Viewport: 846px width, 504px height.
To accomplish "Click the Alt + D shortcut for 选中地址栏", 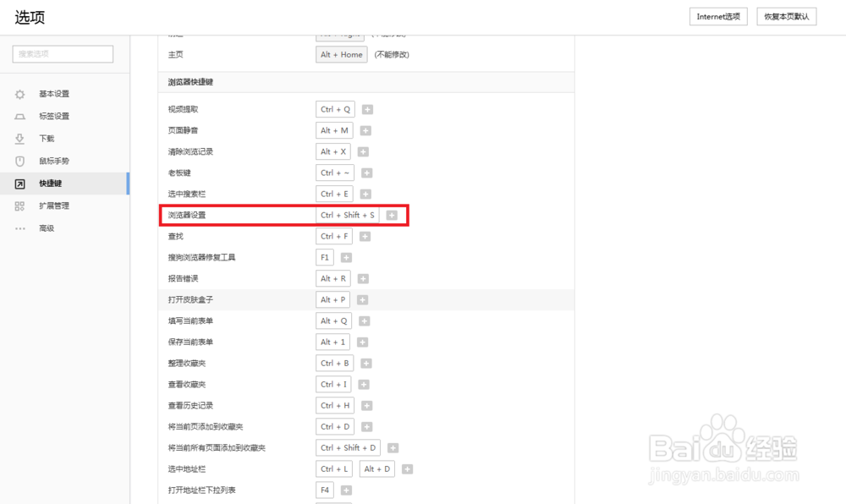I will pyautogui.click(x=376, y=468).
